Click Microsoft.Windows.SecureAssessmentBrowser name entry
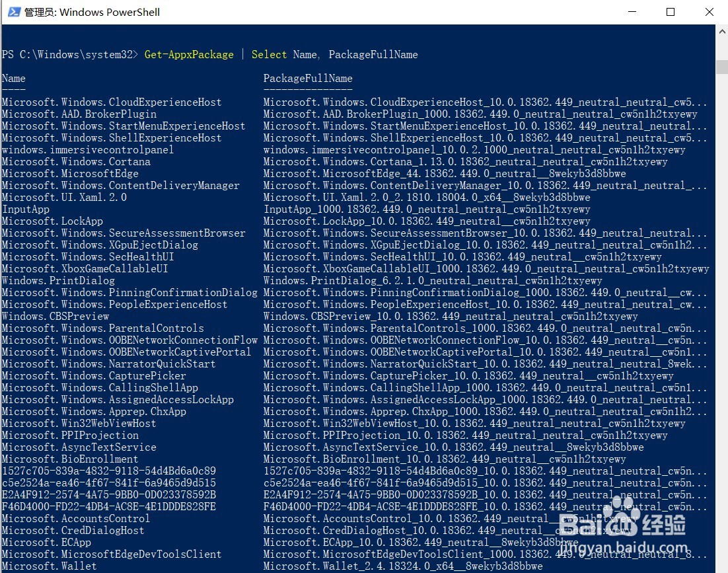728x573 pixels. point(124,233)
